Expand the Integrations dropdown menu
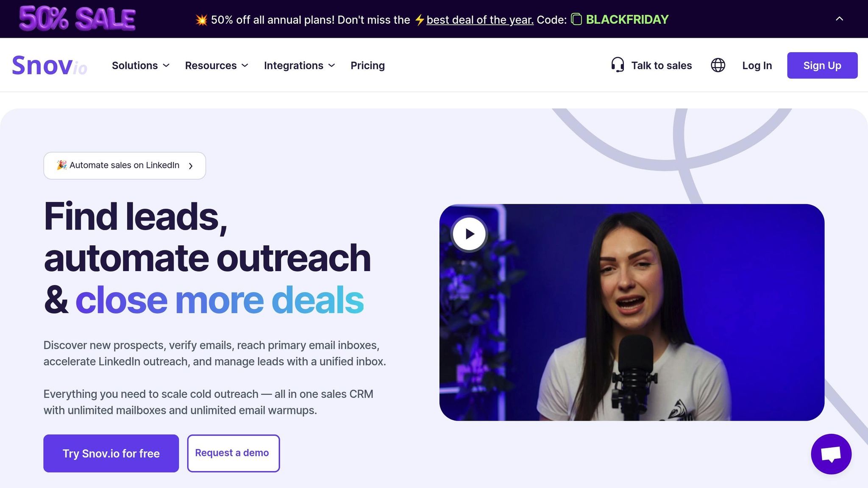The height and width of the screenshot is (488, 868). (300, 66)
